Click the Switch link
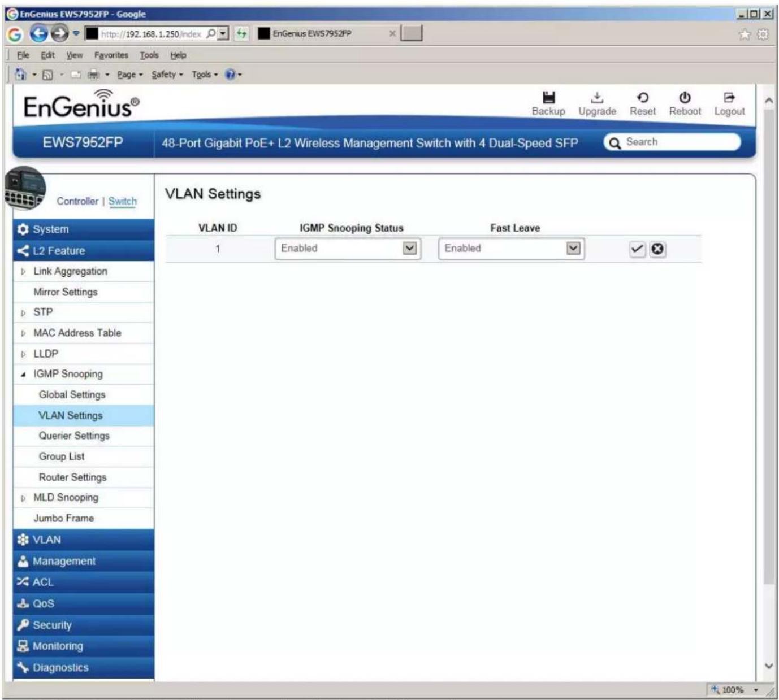This screenshot has height=700, width=779. coord(123,202)
